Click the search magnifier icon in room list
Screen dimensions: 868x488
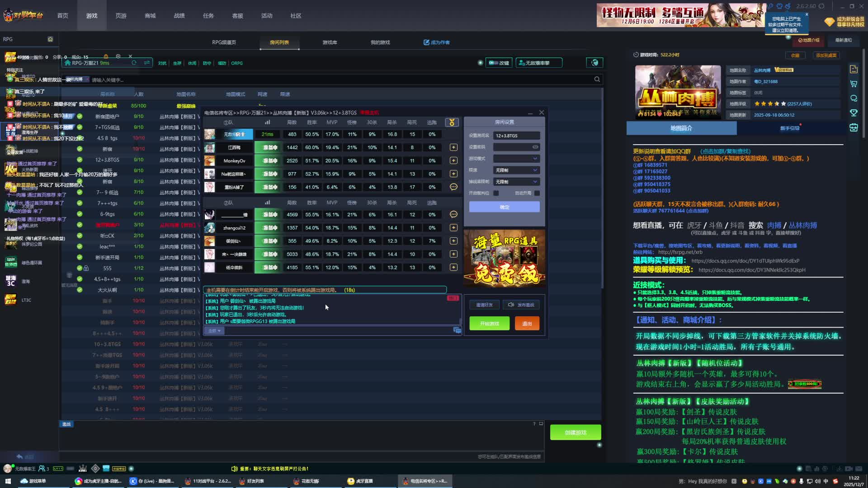(597, 80)
